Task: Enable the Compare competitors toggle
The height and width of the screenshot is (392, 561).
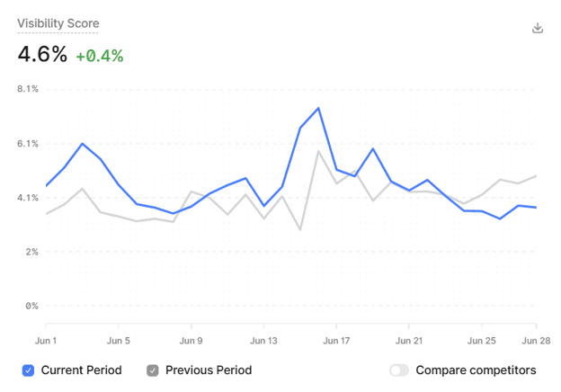Action: [x=399, y=370]
